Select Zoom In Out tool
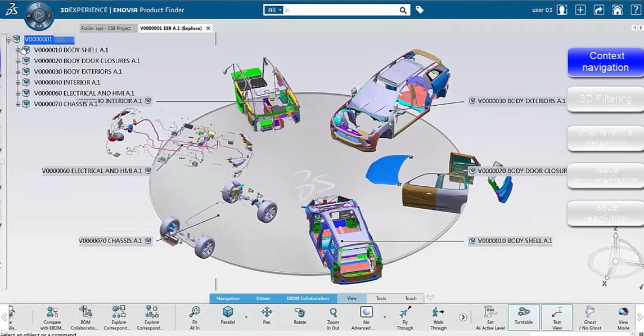Viewport: 644px width, 336px height. (333, 317)
